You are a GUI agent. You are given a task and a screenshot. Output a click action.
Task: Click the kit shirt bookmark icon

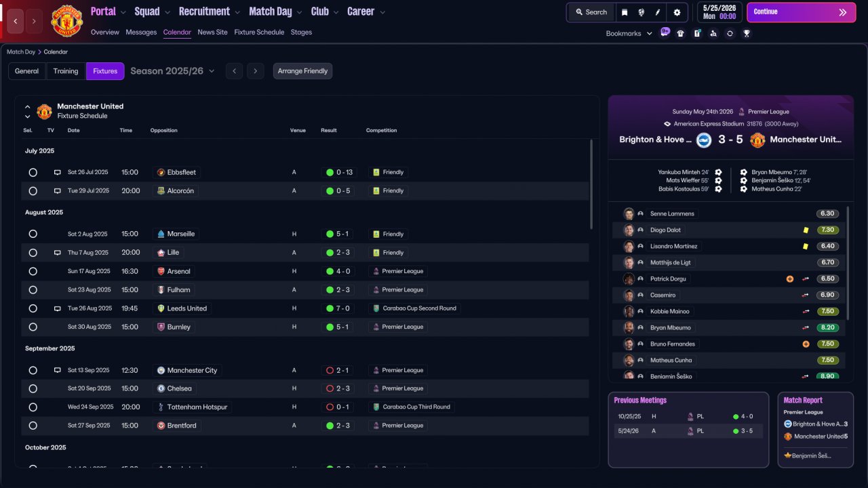click(681, 33)
